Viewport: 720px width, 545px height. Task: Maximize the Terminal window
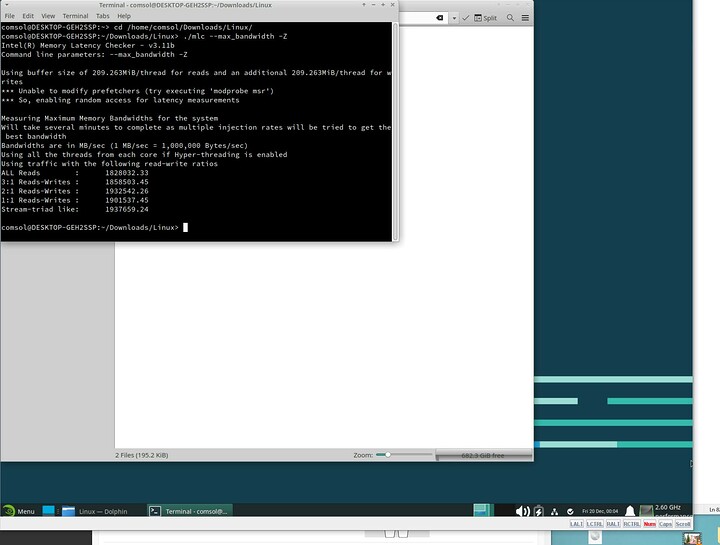pos(383,5)
